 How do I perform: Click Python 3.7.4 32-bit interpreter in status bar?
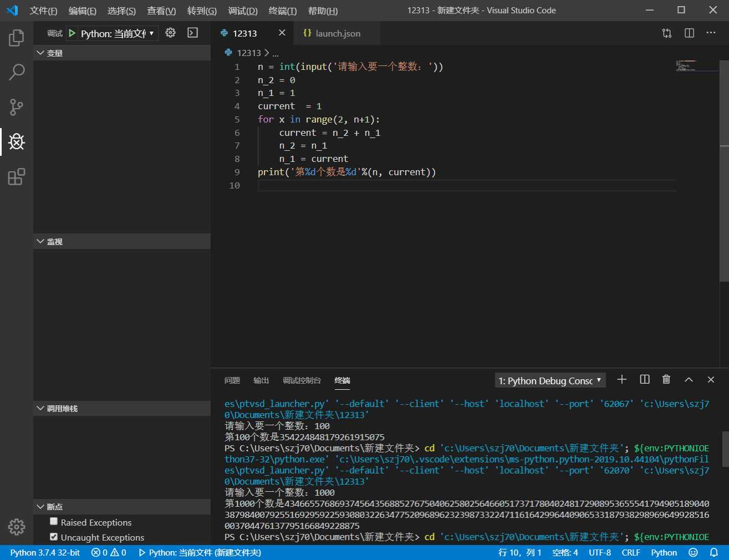[45, 553]
